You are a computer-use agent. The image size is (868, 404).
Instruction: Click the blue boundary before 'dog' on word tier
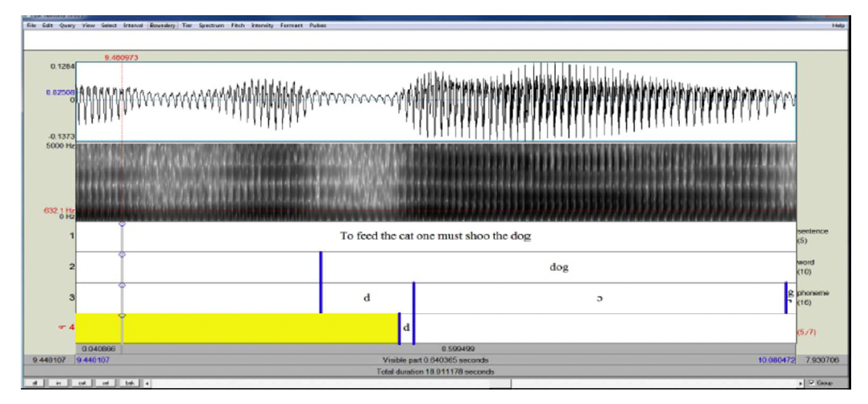[x=321, y=267]
